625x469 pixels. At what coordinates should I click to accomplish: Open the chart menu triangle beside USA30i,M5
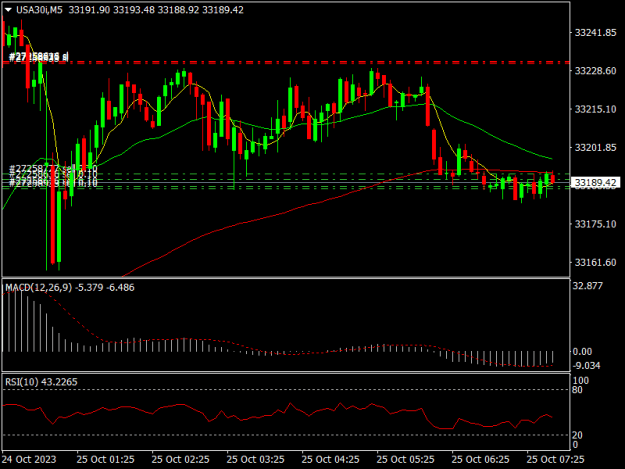coord(8,10)
